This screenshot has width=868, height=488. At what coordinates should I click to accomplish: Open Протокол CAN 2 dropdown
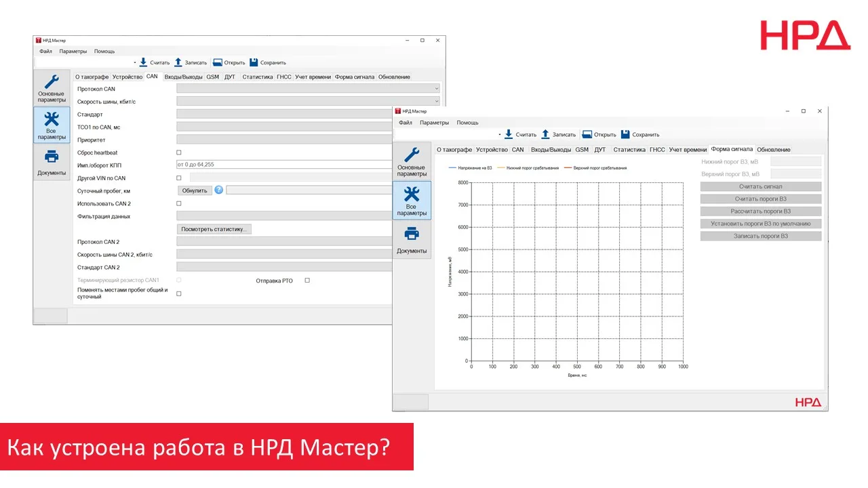coord(284,241)
